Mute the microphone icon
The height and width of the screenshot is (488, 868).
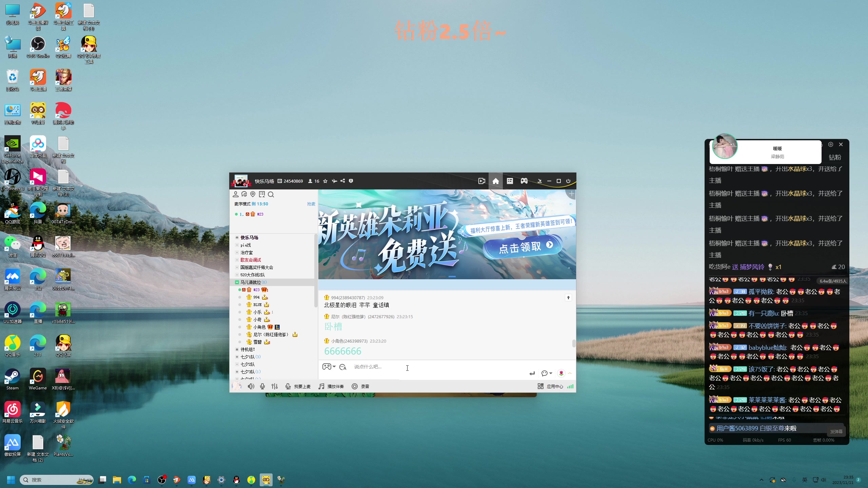tap(262, 386)
